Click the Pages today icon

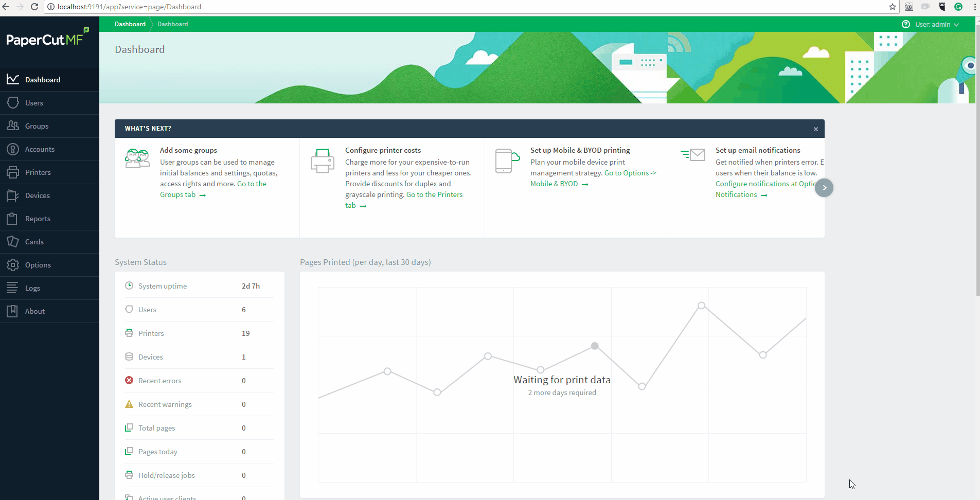[x=129, y=451]
